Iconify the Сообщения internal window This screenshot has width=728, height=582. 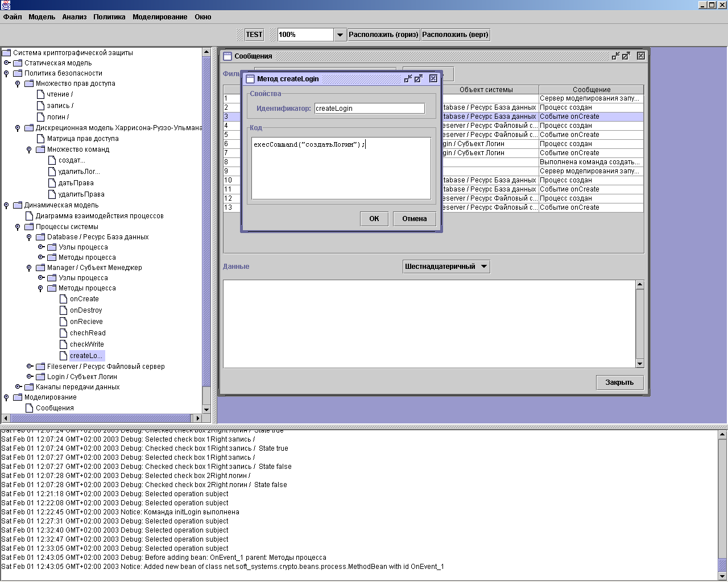(x=615, y=56)
